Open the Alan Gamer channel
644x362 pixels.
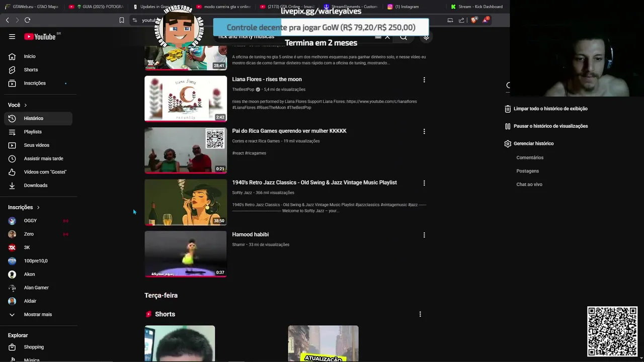(38, 288)
